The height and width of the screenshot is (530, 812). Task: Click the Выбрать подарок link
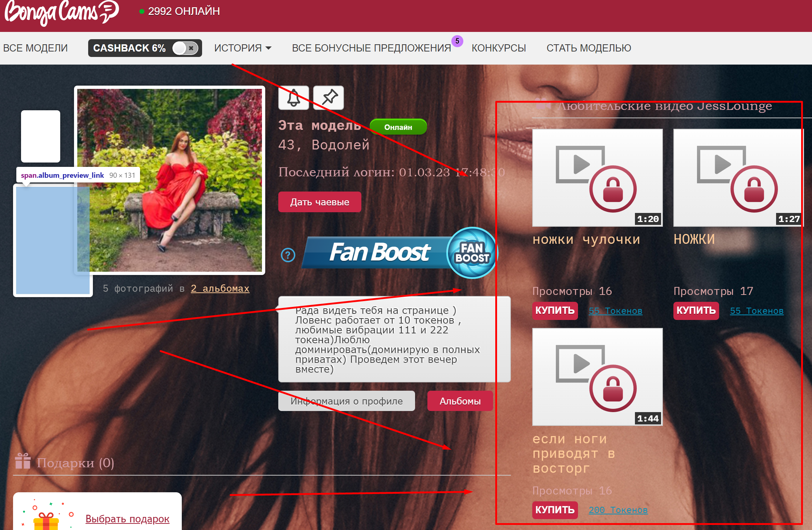pyautogui.click(x=127, y=519)
